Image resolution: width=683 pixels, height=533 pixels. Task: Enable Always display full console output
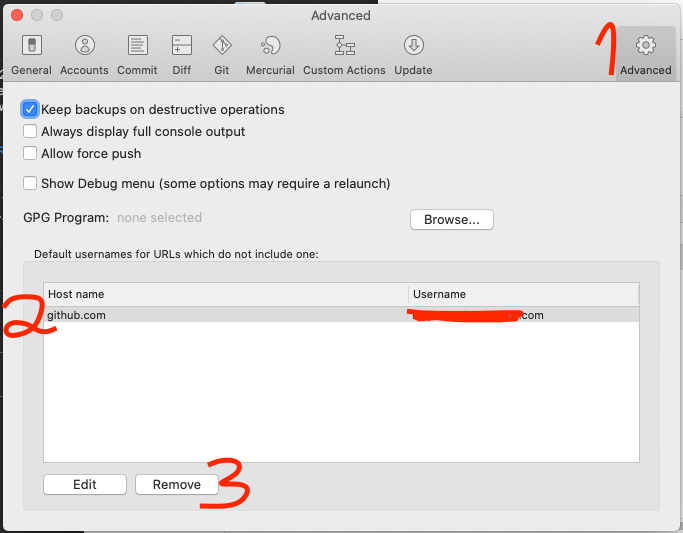(x=30, y=131)
